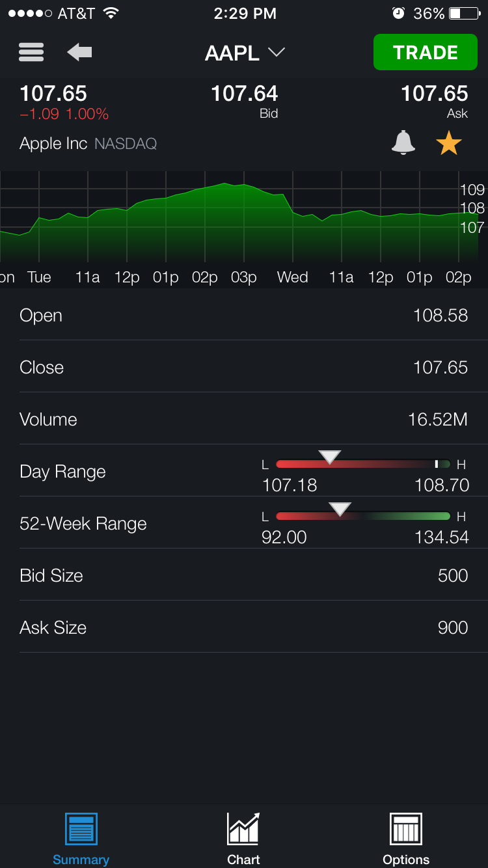Tap the Wi-Fi status icon
The width and height of the screenshot is (488, 868).
(111, 13)
